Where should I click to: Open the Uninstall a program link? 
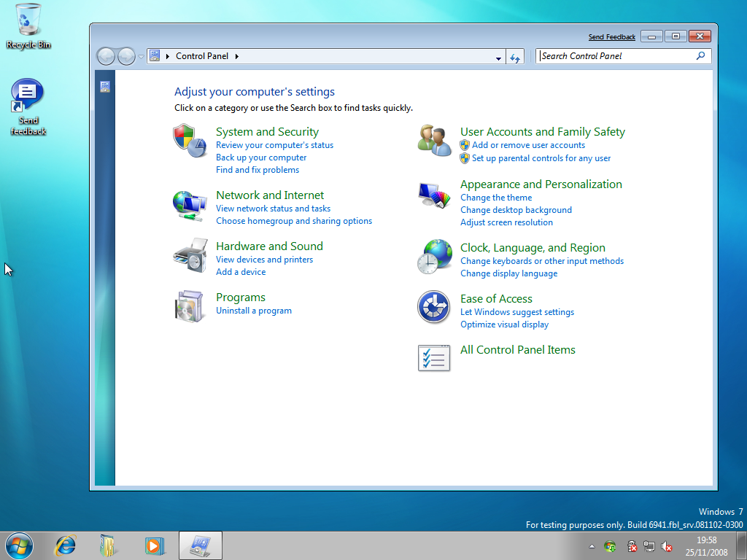(254, 311)
